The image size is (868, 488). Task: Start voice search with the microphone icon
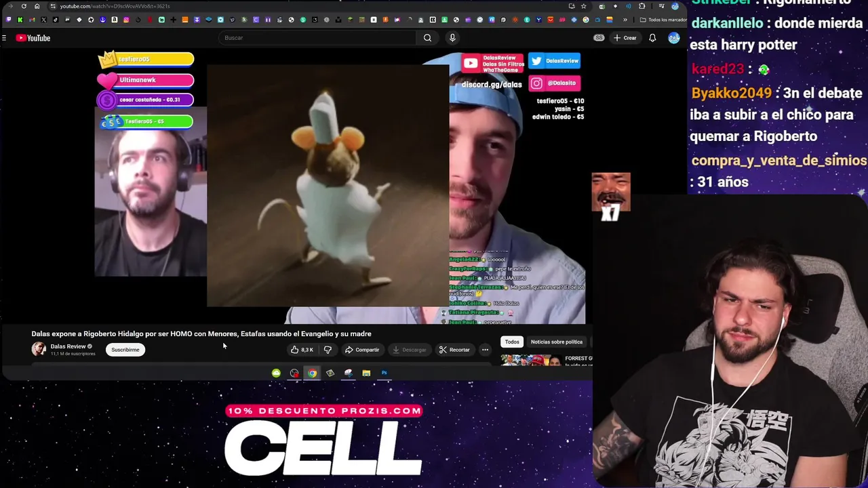click(452, 38)
